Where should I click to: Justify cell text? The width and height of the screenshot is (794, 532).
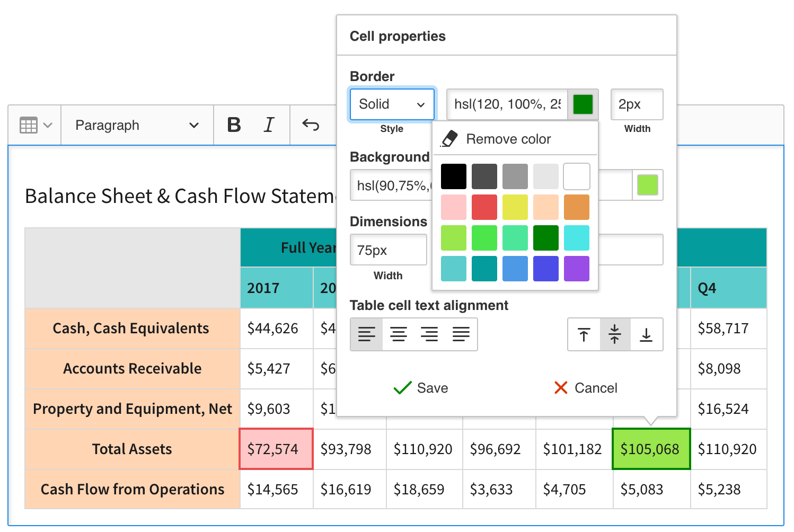pos(461,334)
